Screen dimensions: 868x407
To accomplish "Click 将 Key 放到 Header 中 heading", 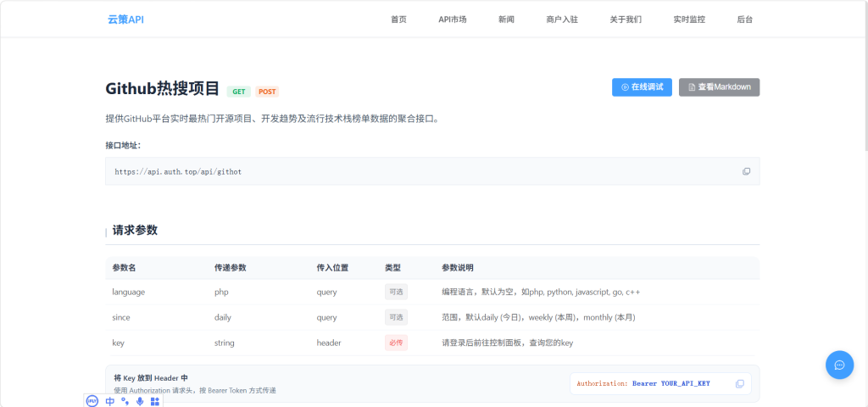I will pyautogui.click(x=151, y=377).
